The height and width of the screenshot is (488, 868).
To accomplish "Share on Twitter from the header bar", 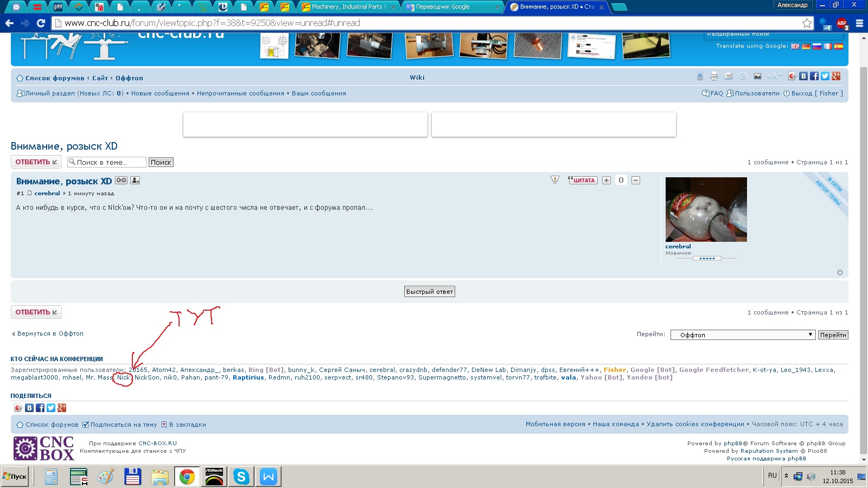I will [825, 76].
